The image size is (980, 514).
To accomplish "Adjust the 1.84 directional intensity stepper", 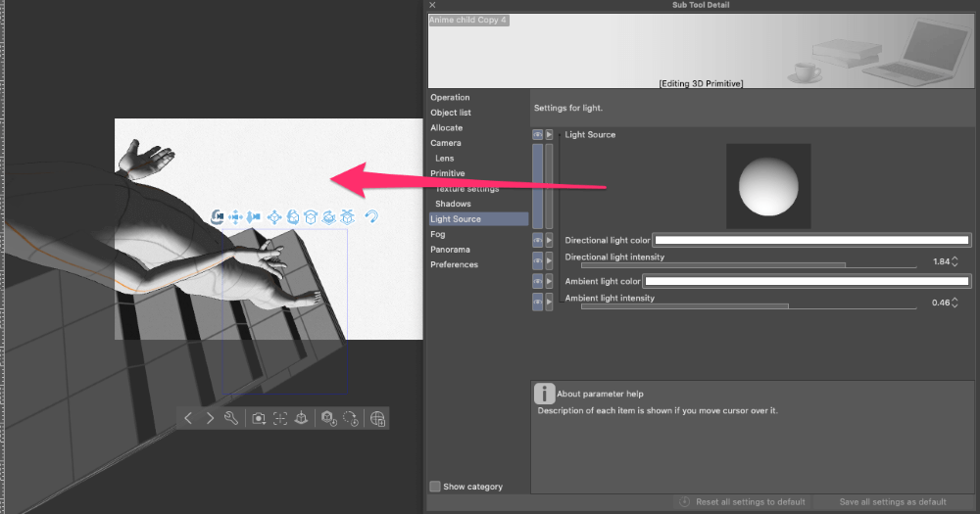I will (955, 261).
